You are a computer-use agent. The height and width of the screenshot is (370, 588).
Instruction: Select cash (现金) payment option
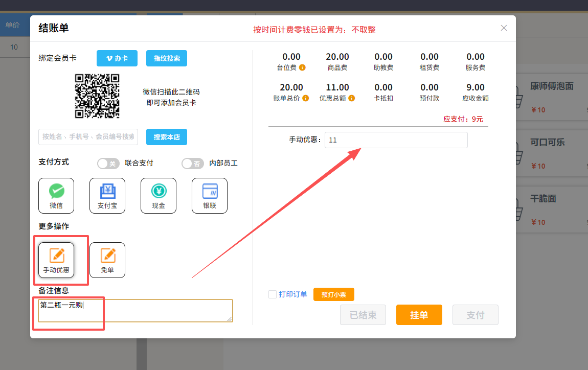click(159, 195)
